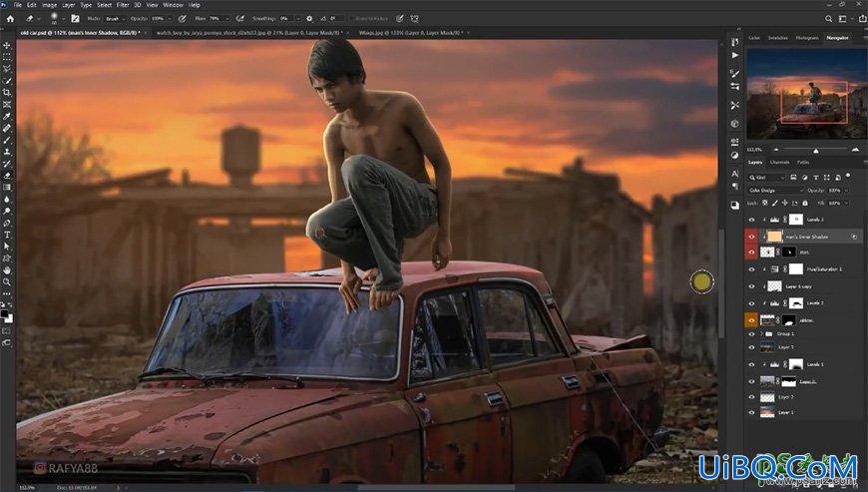Switch to the Paths tab
The height and width of the screenshot is (492, 868).
803,162
